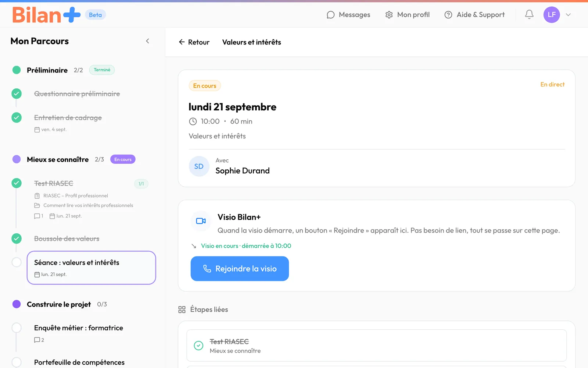Click calendar icon next to ven. 4 sept.
Image resolution: width=588 pixels, height=368 pixels.
(x=37, y=130)
